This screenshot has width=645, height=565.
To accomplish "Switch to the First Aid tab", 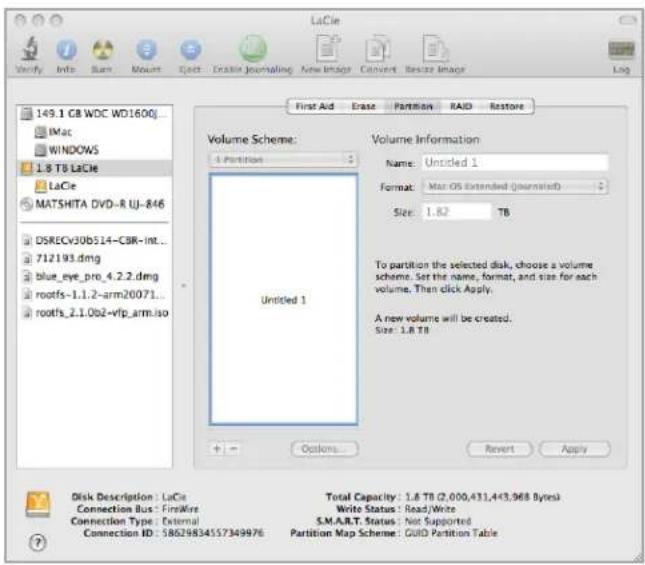I will coord(315,106).
